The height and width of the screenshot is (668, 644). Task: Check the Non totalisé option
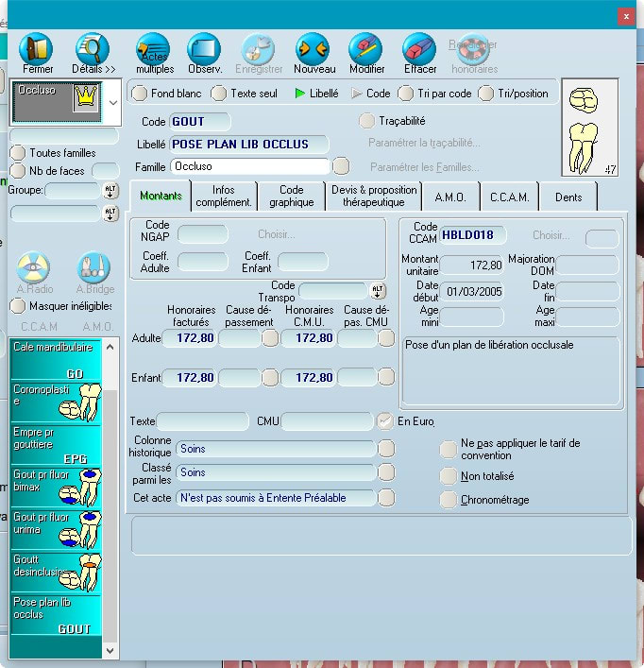point(448,477)
